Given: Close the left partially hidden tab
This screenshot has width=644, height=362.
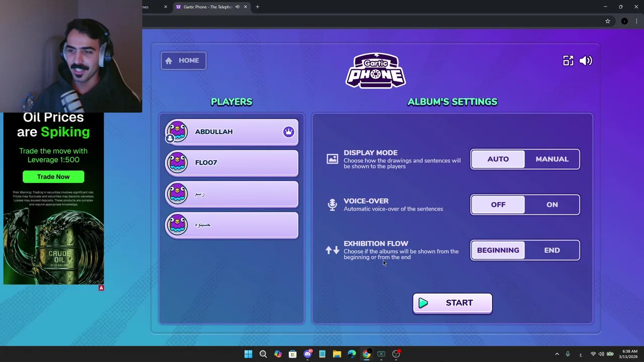Looking at the screenshot, I should 166,7.
